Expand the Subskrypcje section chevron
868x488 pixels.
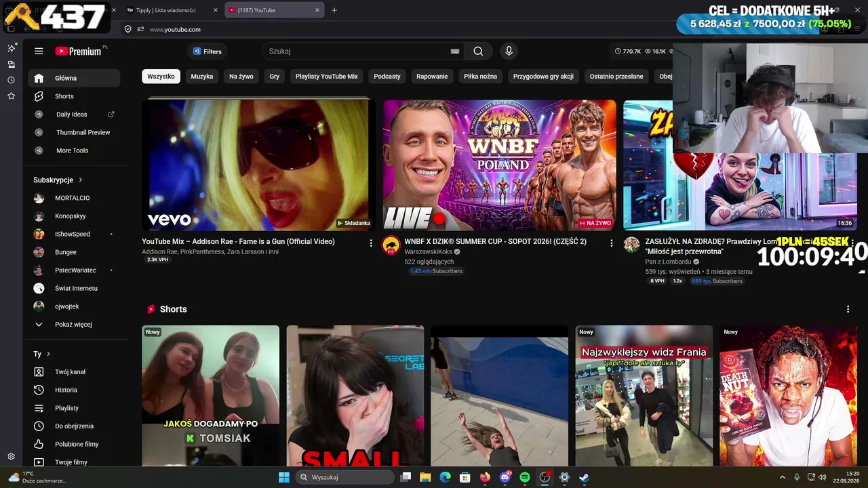[x=81, y=180]
